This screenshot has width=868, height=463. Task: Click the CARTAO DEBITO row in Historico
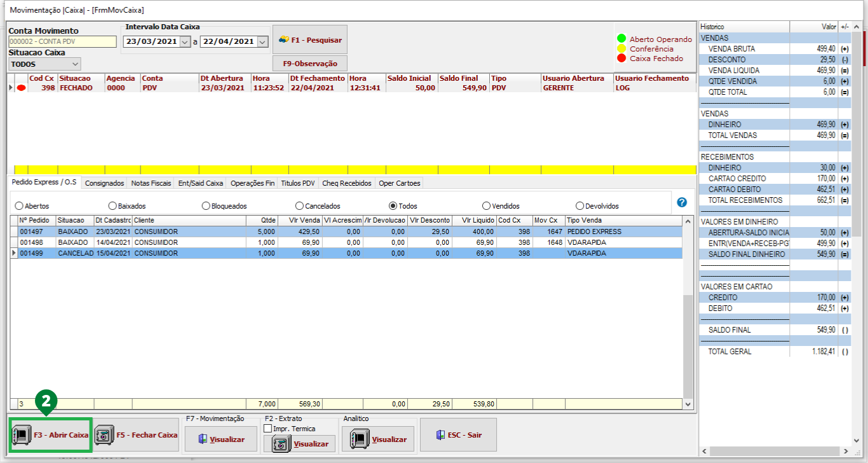coord(775,189)
